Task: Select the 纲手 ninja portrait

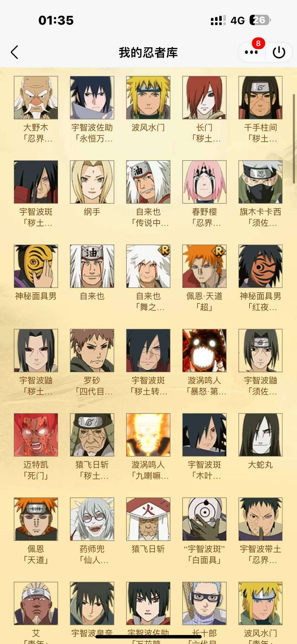Action: [92, 182]
